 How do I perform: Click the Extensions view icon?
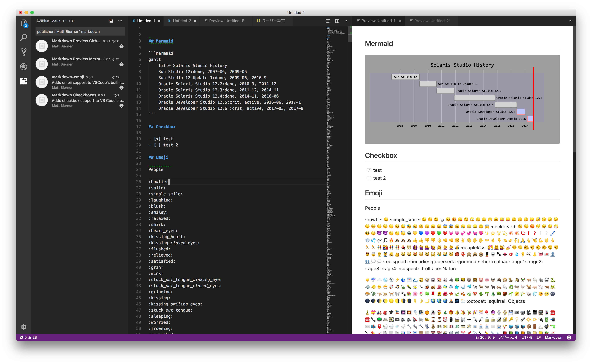(23, 81)
